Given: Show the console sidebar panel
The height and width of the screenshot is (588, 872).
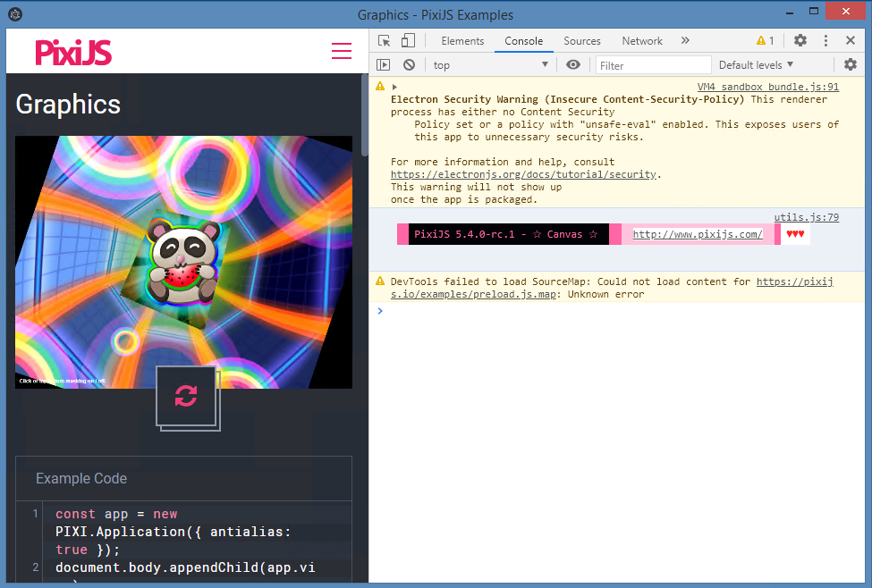Looking at the screenshot, I should [385, 64].
